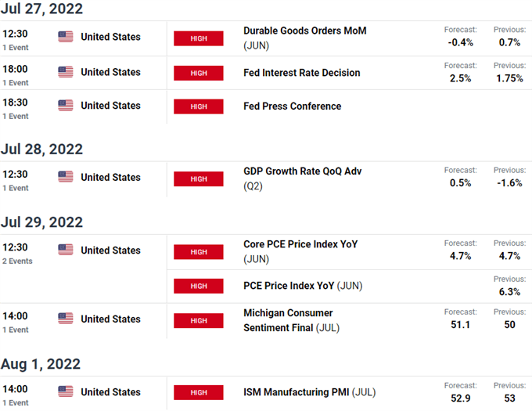Click HIGH badge for Fed Press Conference
Image resolution: width=532 pixels, height=411 pixels.
(199, 106)
